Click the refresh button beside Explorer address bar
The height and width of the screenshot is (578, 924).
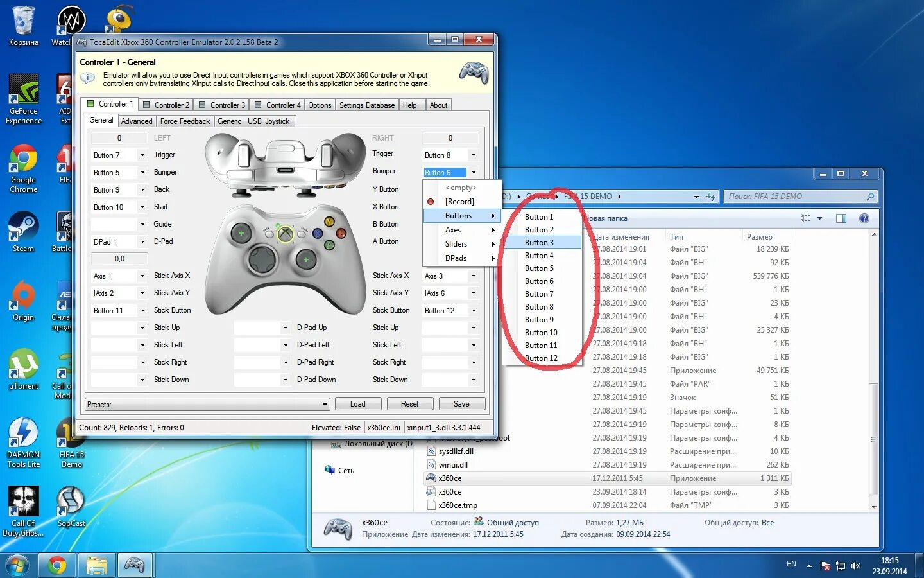(710, 197)
